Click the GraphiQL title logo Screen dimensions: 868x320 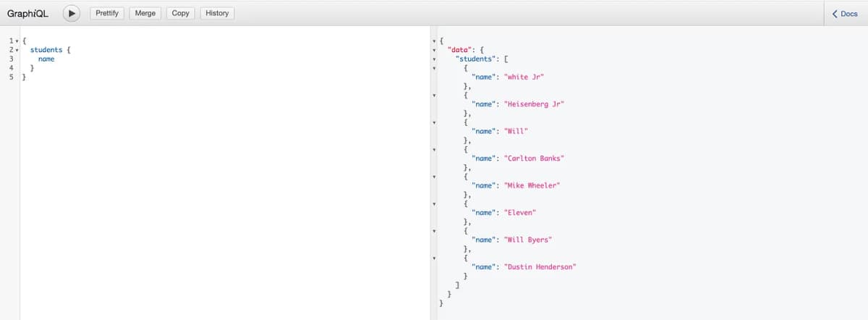[x=28, y=13]
